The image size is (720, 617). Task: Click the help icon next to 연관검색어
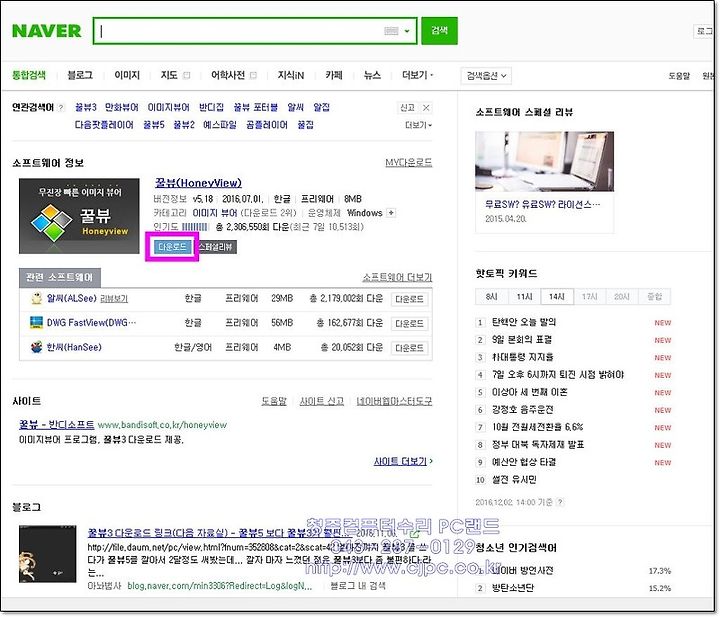coord(61,108)
